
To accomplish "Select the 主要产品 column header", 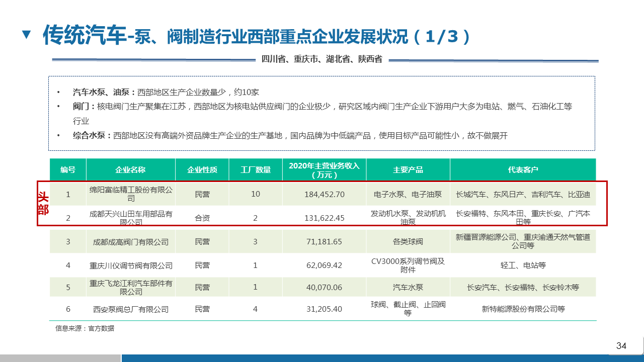I will click(408, 169).
